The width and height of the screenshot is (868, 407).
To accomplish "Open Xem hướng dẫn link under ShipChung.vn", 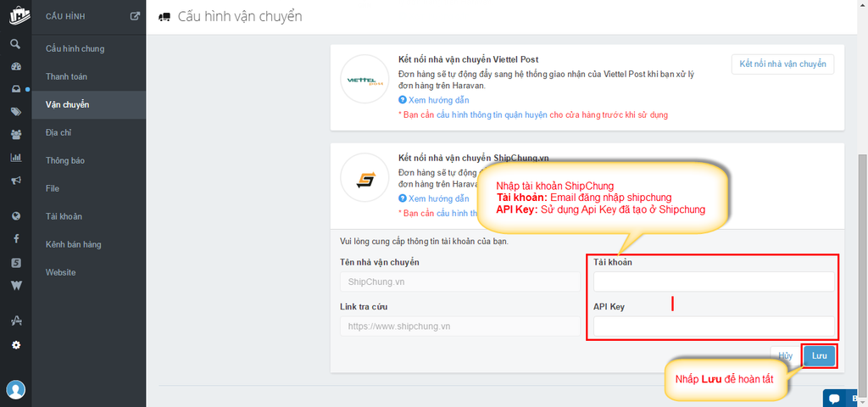I will click(434, 198).
